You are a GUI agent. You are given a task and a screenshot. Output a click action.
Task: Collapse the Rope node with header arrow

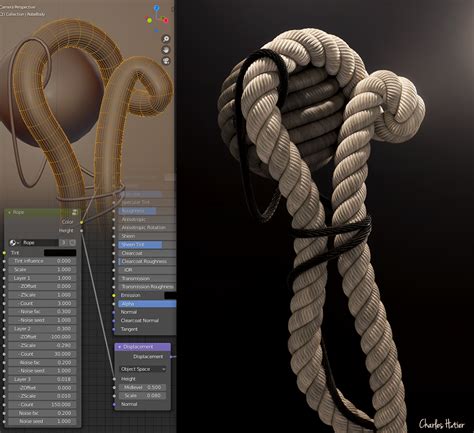[9, 212]
